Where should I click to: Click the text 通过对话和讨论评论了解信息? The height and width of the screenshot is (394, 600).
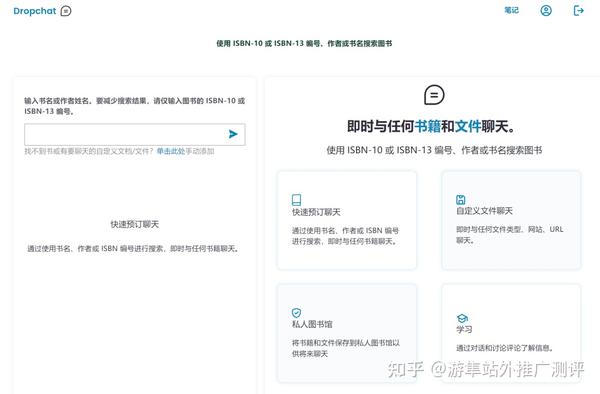coord(505,348)
